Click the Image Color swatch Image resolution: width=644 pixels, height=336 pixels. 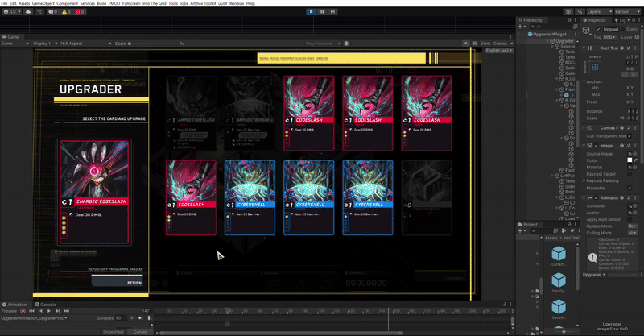(630, 160)
